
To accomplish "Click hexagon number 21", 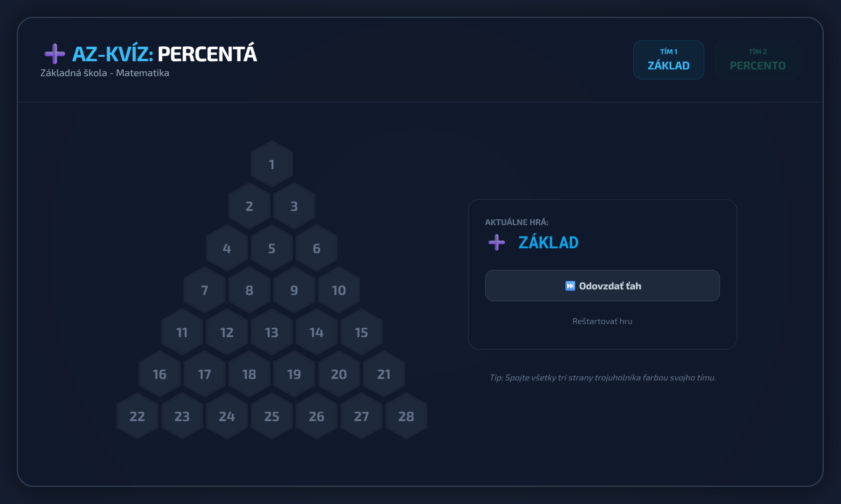I will (x=384, y=374).
